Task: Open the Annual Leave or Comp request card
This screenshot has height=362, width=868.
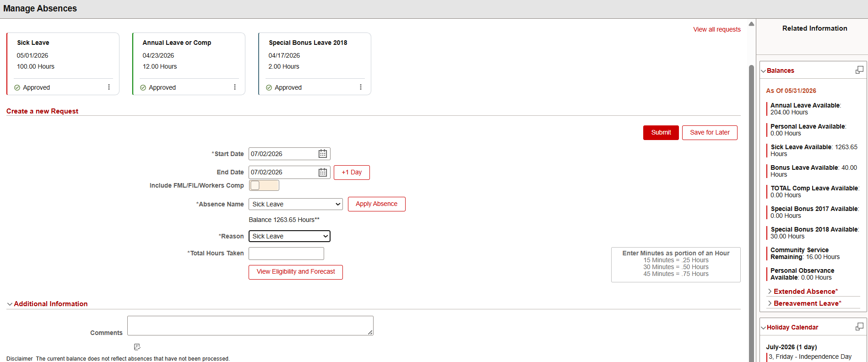Action: coord(189,64)
